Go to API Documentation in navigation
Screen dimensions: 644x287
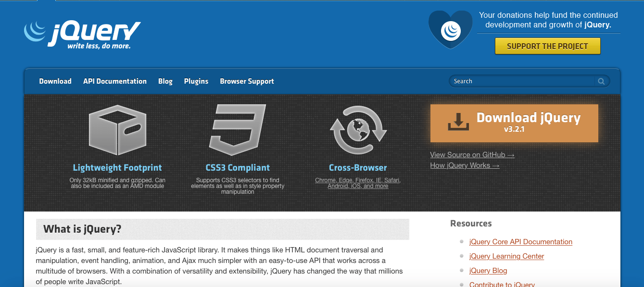click(115, 81)
